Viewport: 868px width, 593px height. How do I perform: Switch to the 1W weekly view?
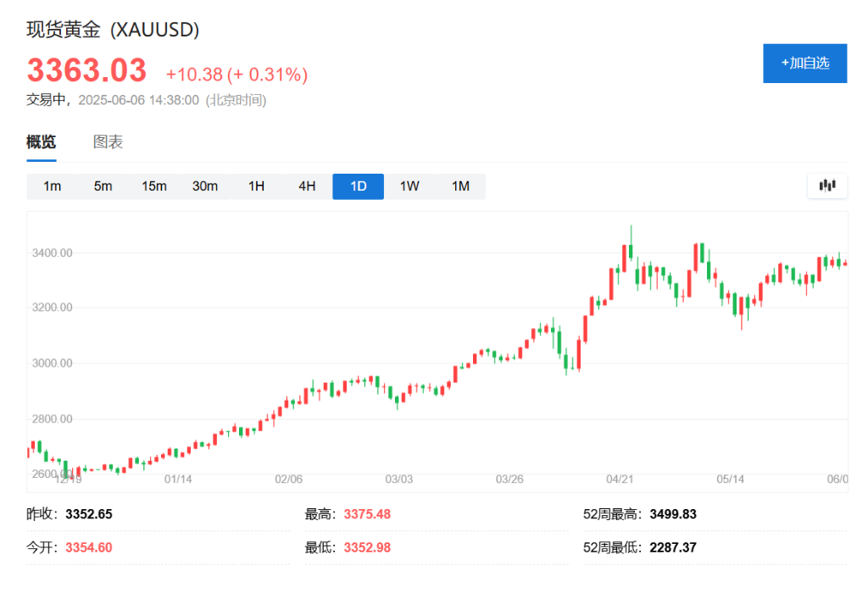[409, 186]
